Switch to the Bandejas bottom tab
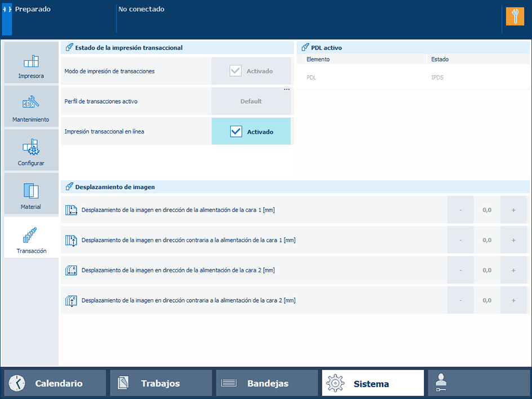The image size is (532, 399). click(x=267, y=383)
